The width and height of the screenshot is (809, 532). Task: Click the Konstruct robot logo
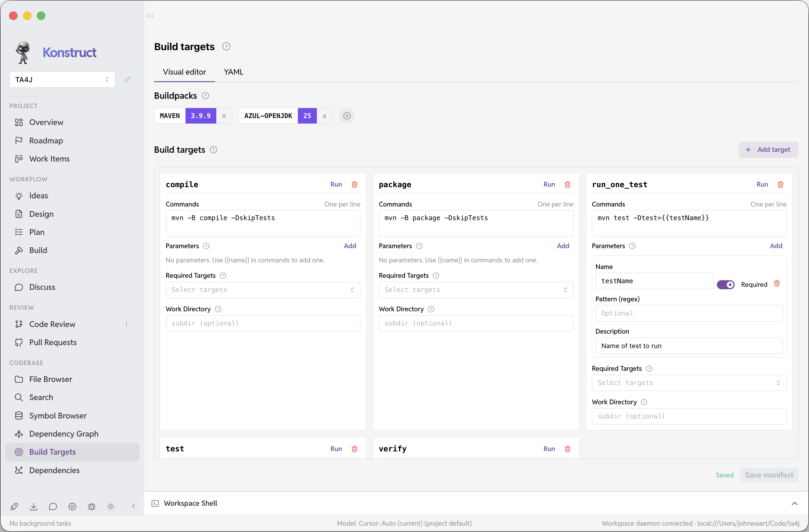pos(23,52)
